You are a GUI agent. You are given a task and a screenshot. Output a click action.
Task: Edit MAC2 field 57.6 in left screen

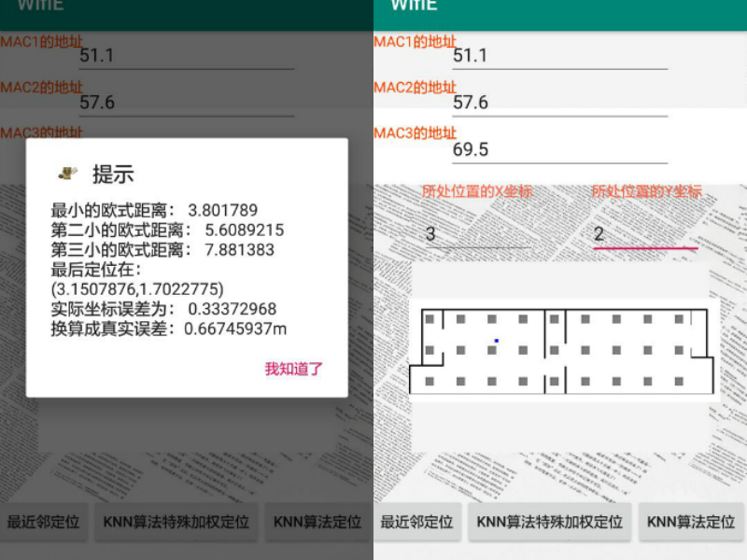pyautogui.click(x=186, y=103)
